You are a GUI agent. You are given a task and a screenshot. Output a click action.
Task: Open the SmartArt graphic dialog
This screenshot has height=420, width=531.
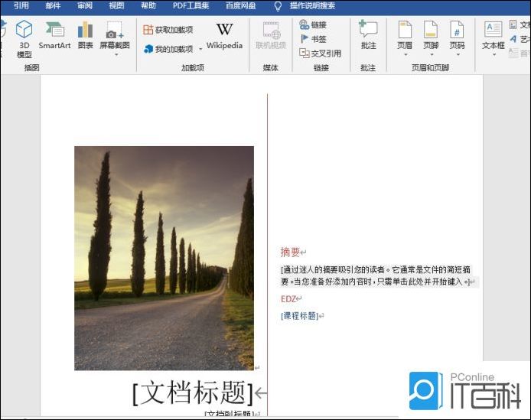54,34
